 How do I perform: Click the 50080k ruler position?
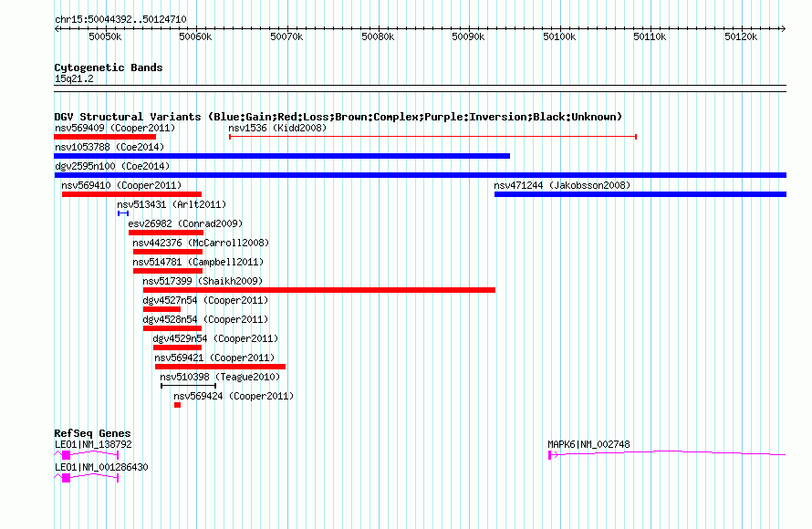click(x=378, y=36)
